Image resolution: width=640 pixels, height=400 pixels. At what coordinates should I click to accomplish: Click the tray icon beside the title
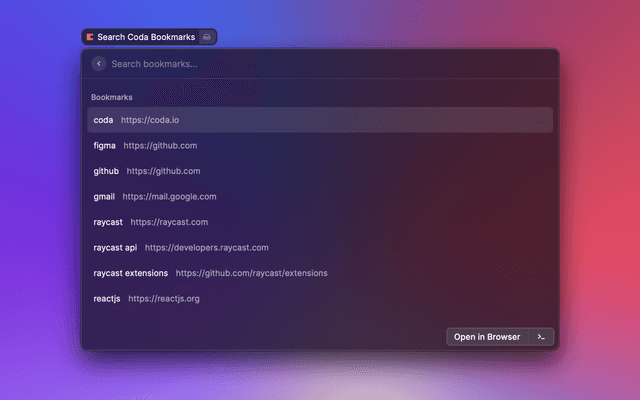[206, 37]
